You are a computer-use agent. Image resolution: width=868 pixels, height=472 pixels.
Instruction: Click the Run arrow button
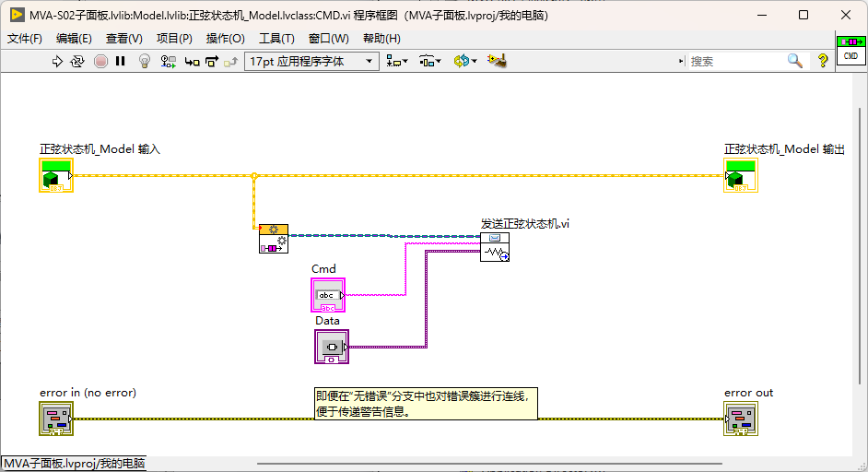pos(57,62)
